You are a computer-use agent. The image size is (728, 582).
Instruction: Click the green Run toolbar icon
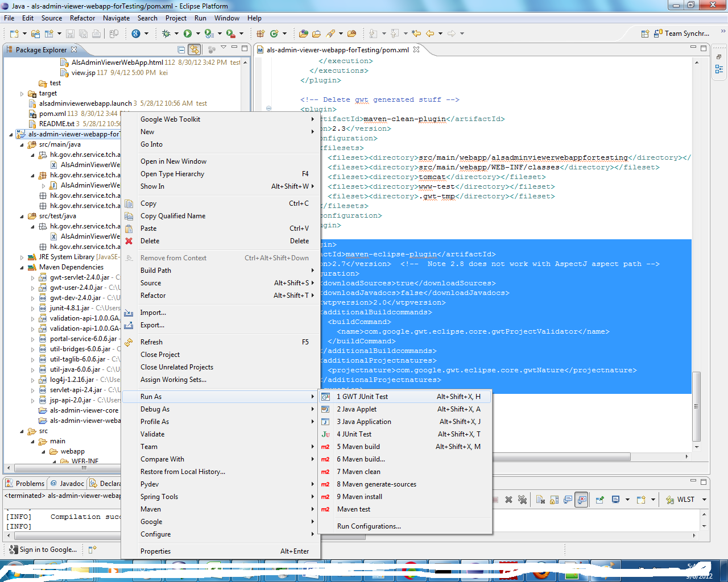(187, 34)
